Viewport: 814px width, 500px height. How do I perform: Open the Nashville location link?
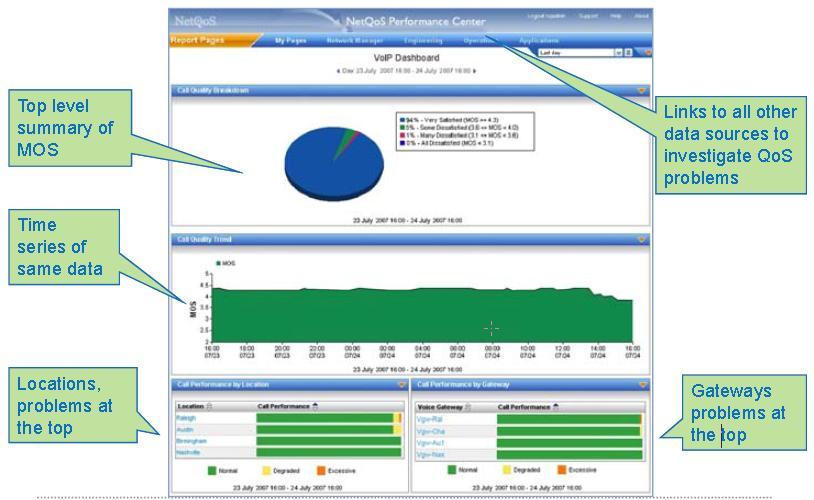pyautogui.click(x=188, y=453)
